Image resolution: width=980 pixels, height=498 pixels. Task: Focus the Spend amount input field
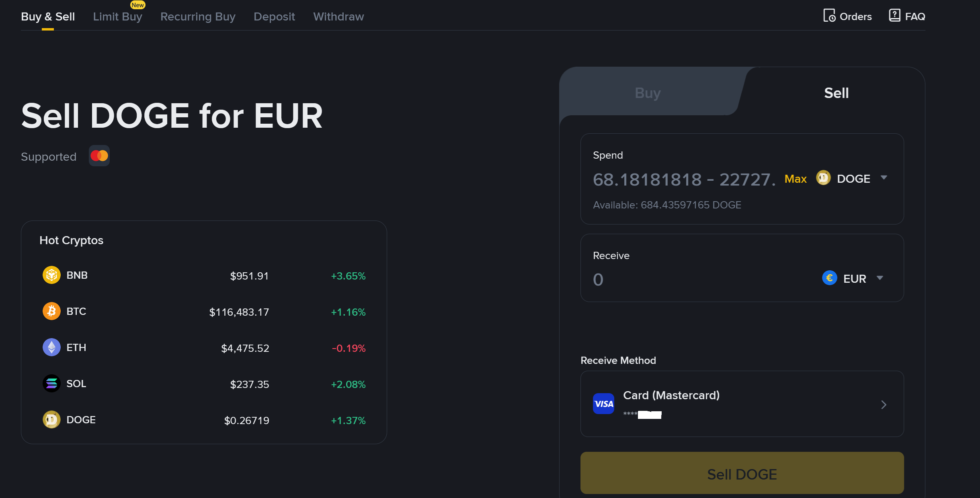(x=683, y=180)
